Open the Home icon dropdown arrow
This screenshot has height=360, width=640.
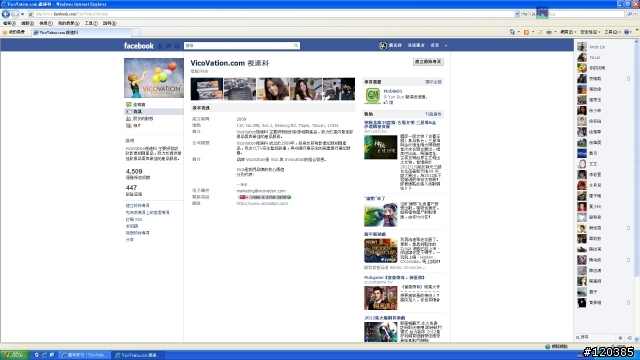coord(519,32)
